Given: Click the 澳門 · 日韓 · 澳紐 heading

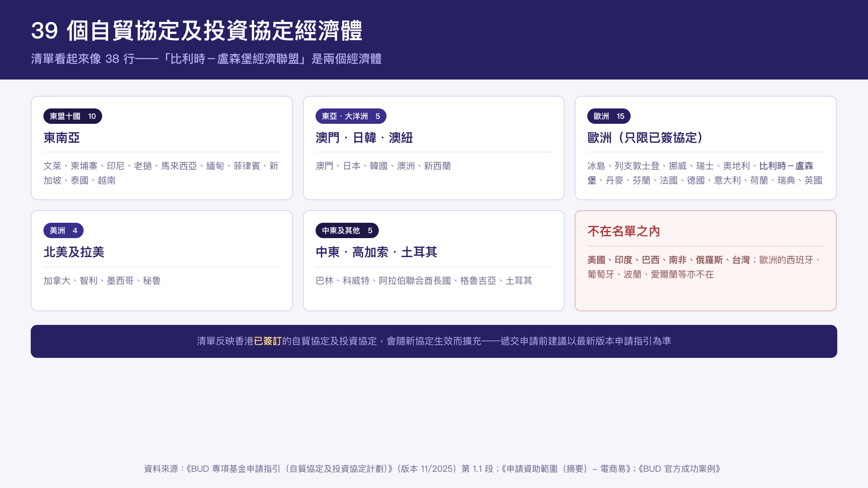Looking at the screenshot, I should (364, 138).
